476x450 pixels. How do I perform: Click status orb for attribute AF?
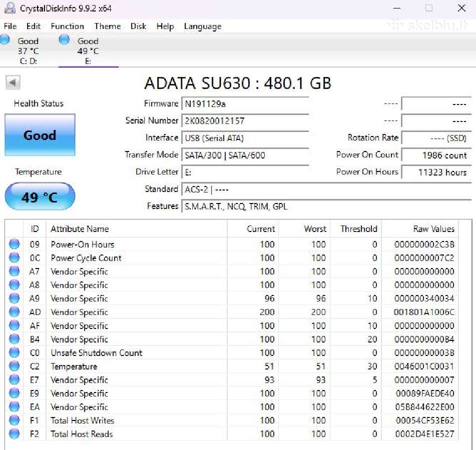[15, 325]
